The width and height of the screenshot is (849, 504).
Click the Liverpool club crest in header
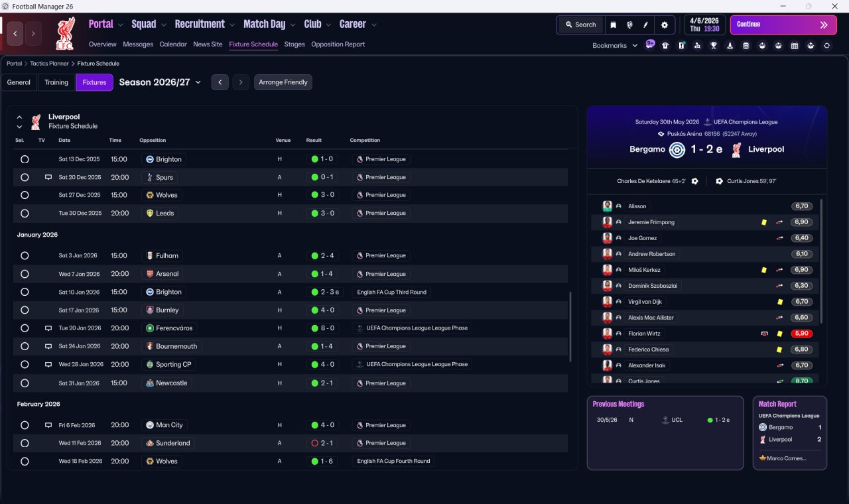click(x=65, y=33)
